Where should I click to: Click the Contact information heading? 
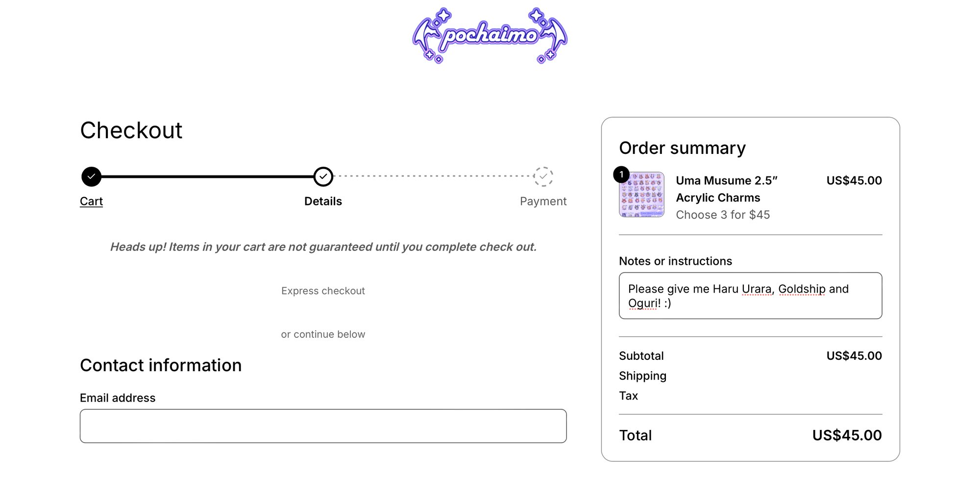161,365
